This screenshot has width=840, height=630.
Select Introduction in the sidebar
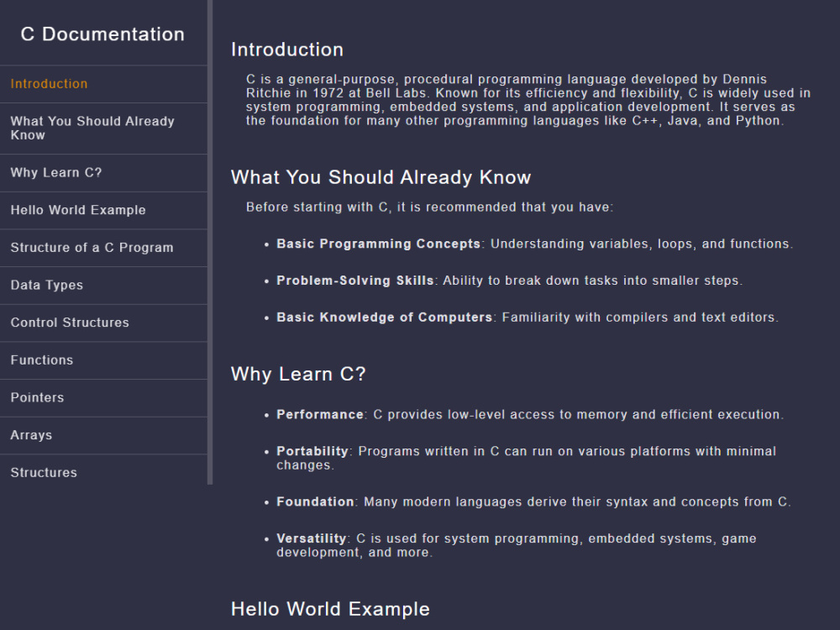(x=49, y=84)
